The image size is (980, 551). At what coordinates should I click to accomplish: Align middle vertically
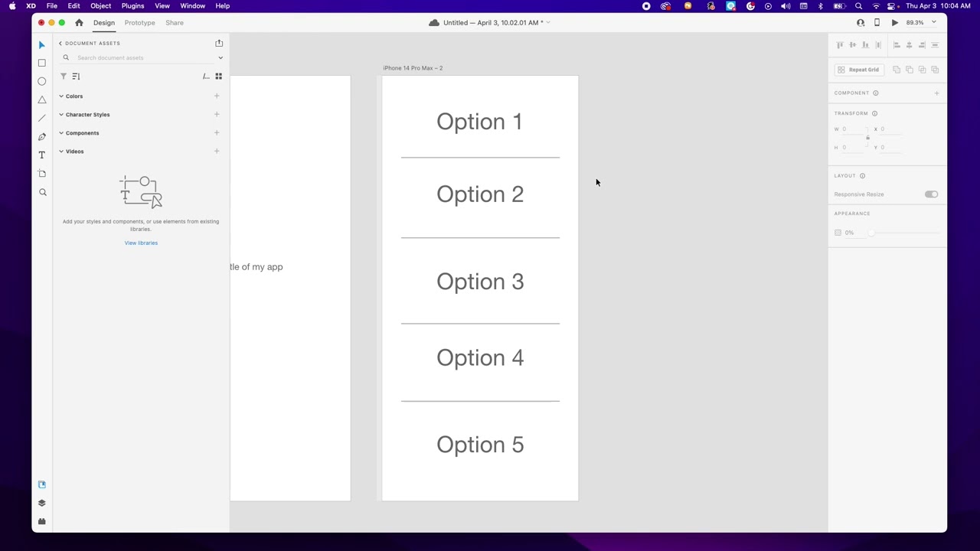coord(852,45)
